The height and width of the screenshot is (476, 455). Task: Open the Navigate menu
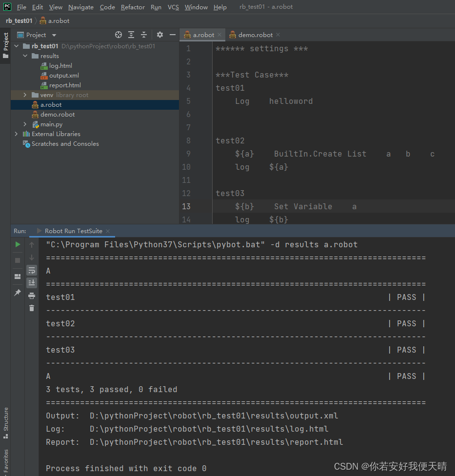[x=80, y=7]
